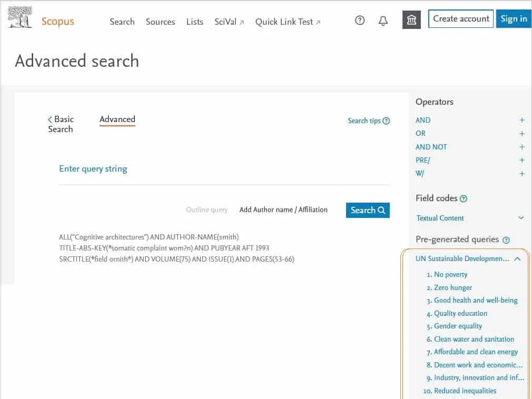Viewport: 532px width, 399px height.
Task: Select the No poverty pre-generated query
Action: coord(451,274)
